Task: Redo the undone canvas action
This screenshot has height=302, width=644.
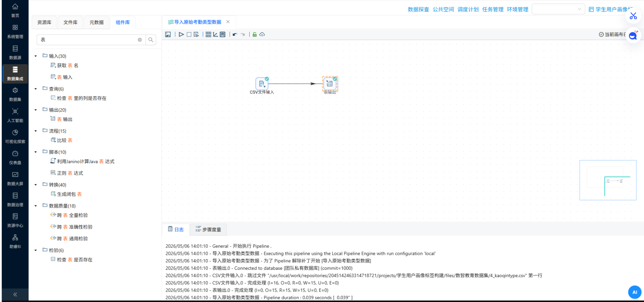Action: pos(243,35)
